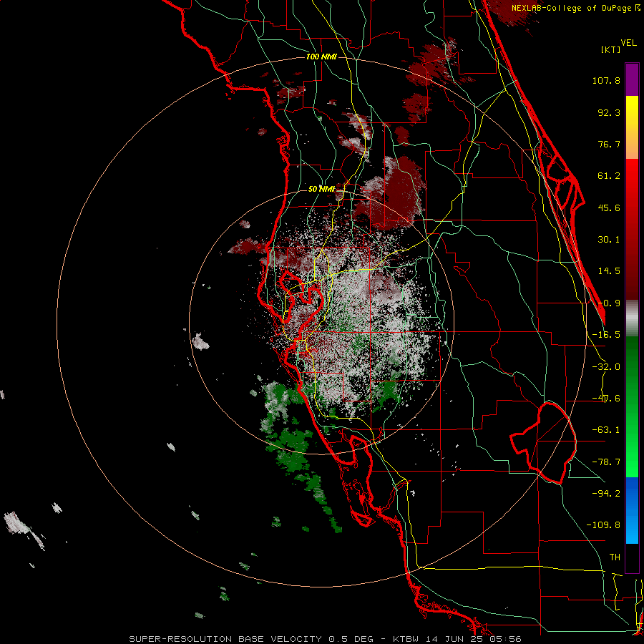Screen dimensions: 644x644
Task: Select the 76.7 velocity scale value
Action: click(609, 144)
